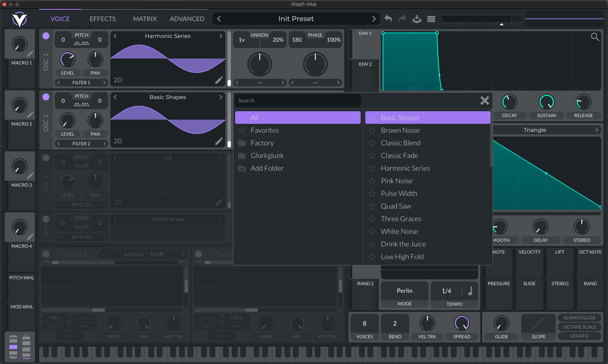Go to previous preset with left arrow
Viewport: 608px width, 364px height.
(x=219, y=19)
